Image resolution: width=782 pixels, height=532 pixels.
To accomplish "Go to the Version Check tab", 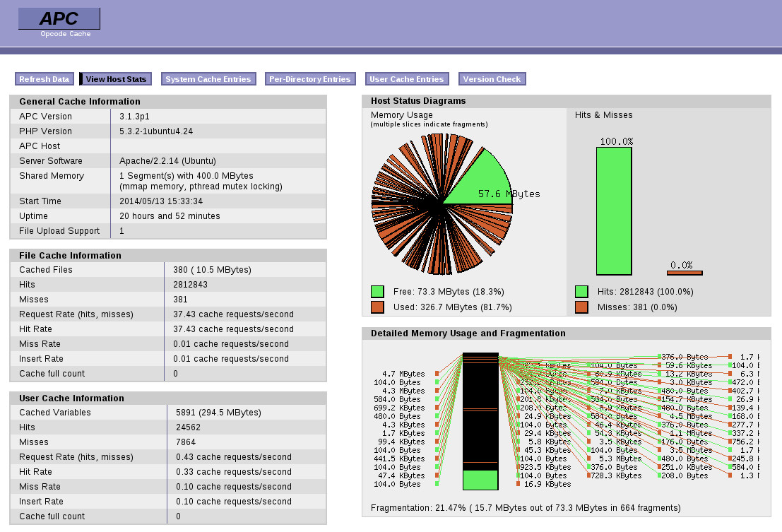I will click(x=492, y=79).
